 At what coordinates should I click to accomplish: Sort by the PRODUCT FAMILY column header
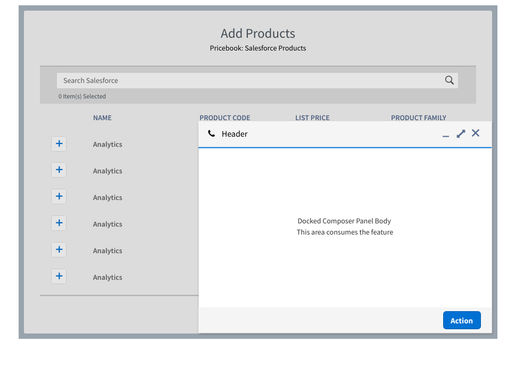(x=419, y=118)
